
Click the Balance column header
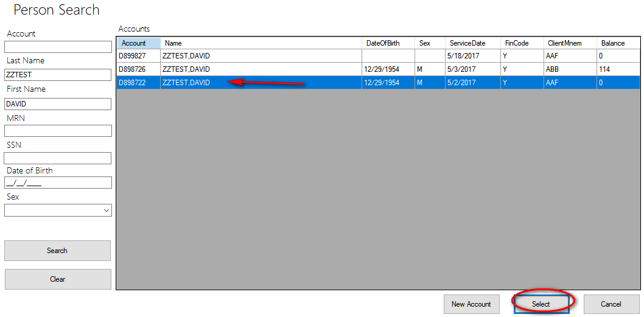(617, 43)
